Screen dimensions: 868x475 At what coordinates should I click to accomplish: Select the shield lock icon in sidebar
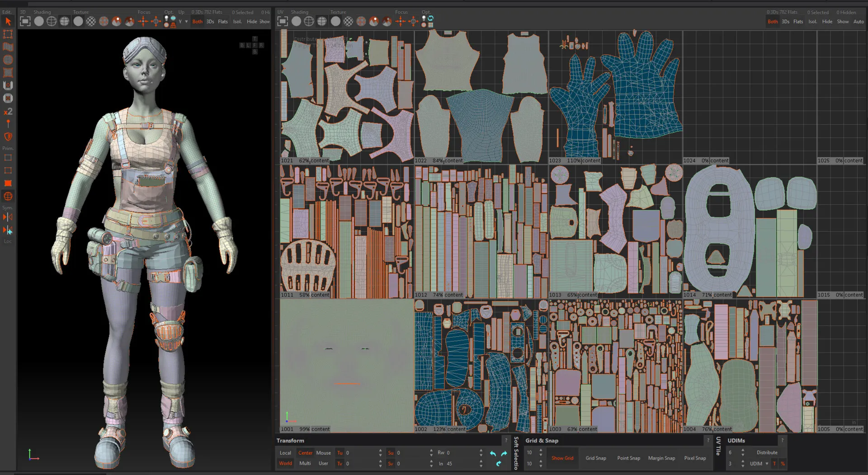[8, 136]
